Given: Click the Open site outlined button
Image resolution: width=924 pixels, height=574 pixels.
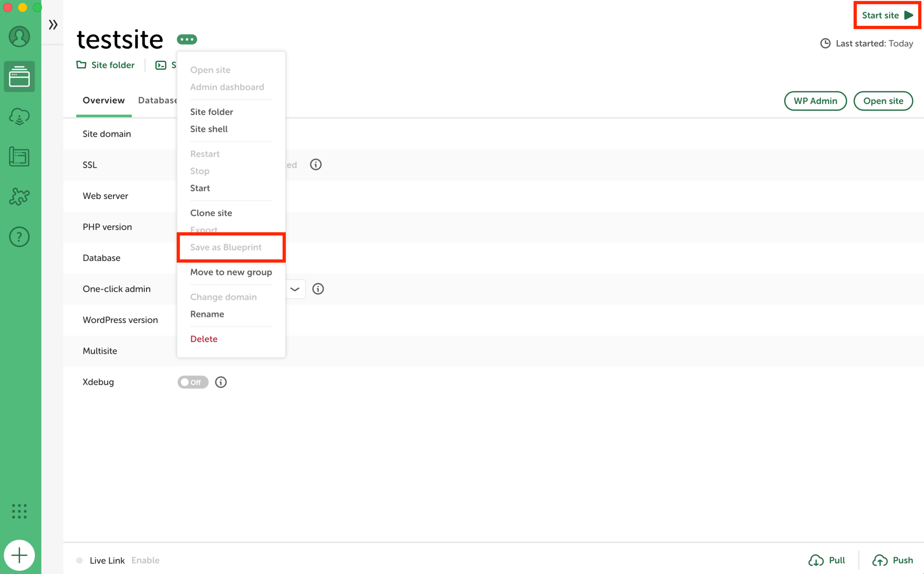Looking at the screenshot, I should [883, 101].
